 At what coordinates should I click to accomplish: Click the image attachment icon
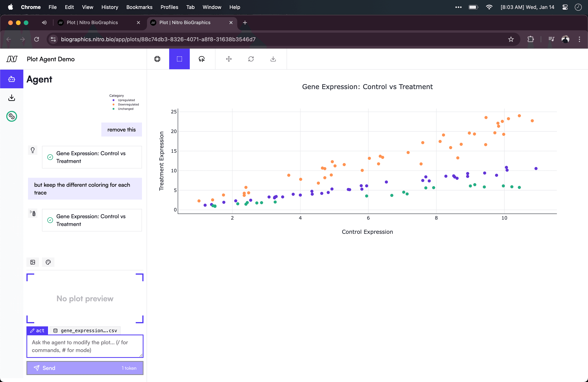pos(33,262)
